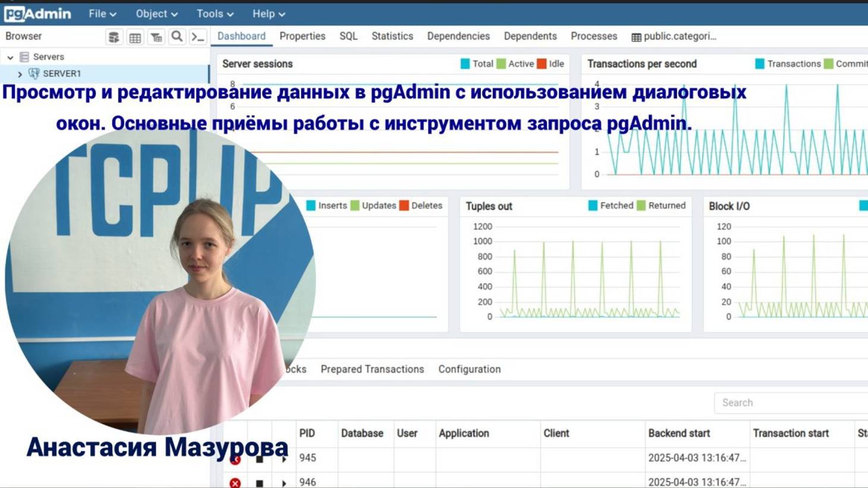Open the File menu
The height and width of the screenshot is (488, 868).
coord(102,14)
